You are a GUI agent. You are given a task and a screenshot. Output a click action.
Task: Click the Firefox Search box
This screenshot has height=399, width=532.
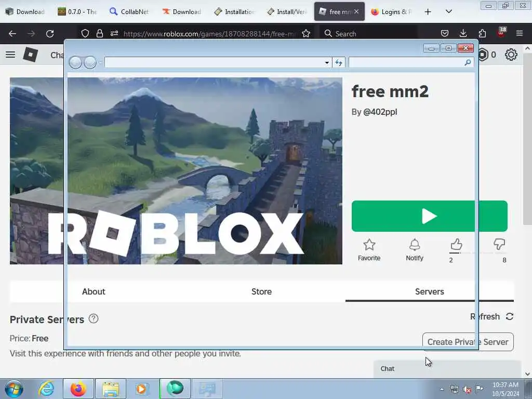[x=368, y=34]
